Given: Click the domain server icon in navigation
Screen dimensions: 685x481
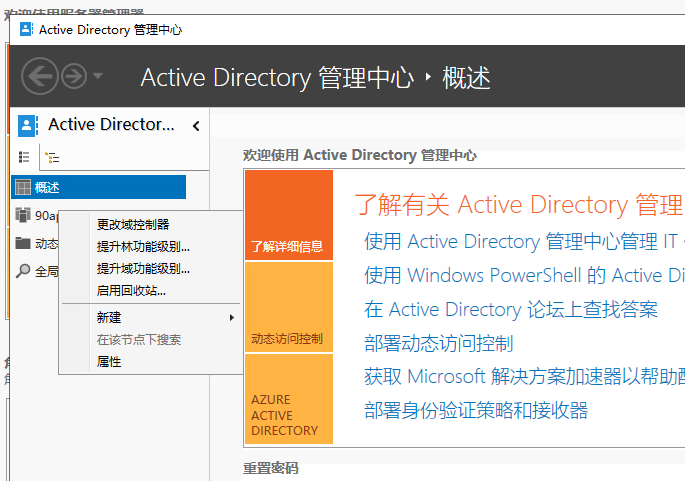Looking at the screenshot, I should [23, 215].
